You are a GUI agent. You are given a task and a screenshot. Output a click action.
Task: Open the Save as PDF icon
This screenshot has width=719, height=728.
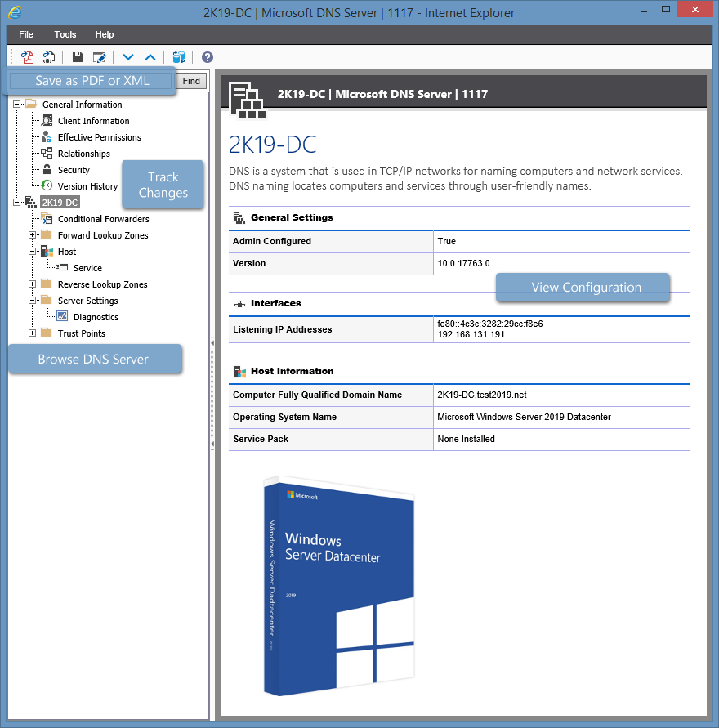[x=27, y=57]
